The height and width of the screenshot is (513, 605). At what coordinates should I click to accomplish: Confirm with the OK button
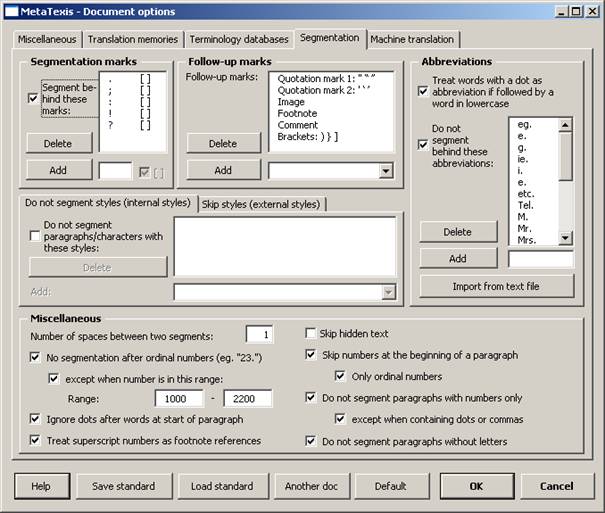click(x=477, y=486)
